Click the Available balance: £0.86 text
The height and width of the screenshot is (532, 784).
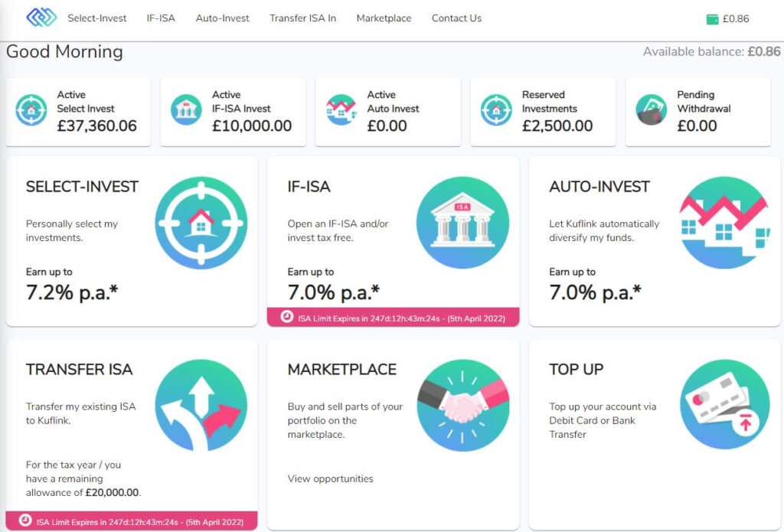pyautogui.click(x=711, y=51)
